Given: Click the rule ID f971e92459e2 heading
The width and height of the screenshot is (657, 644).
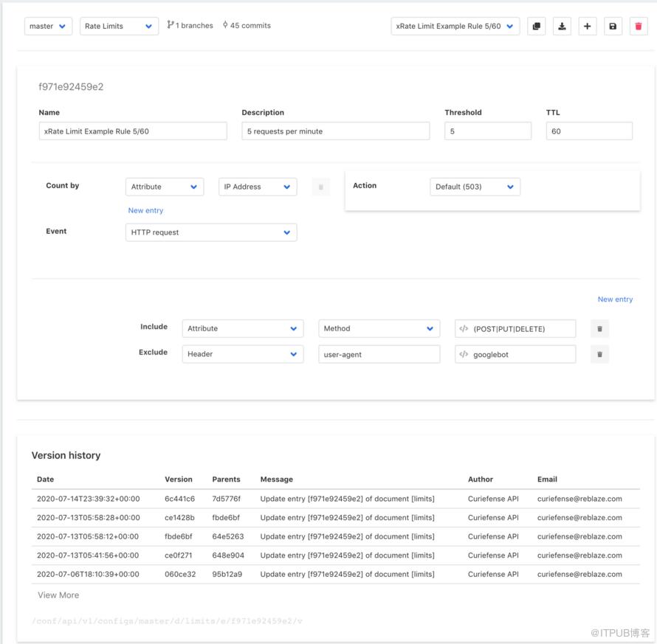Looking at the screenshot, I should 71,86.
